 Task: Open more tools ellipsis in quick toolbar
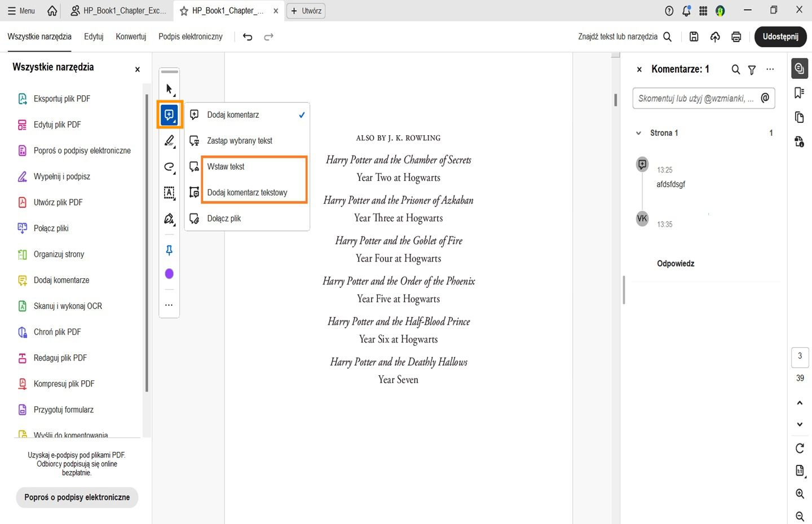[169, 305]
